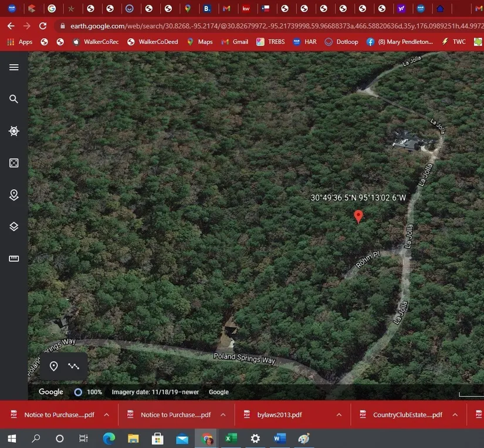
Task: Reload the page using the refresh button
Action: pyautogui.click(x=42, y=26)
